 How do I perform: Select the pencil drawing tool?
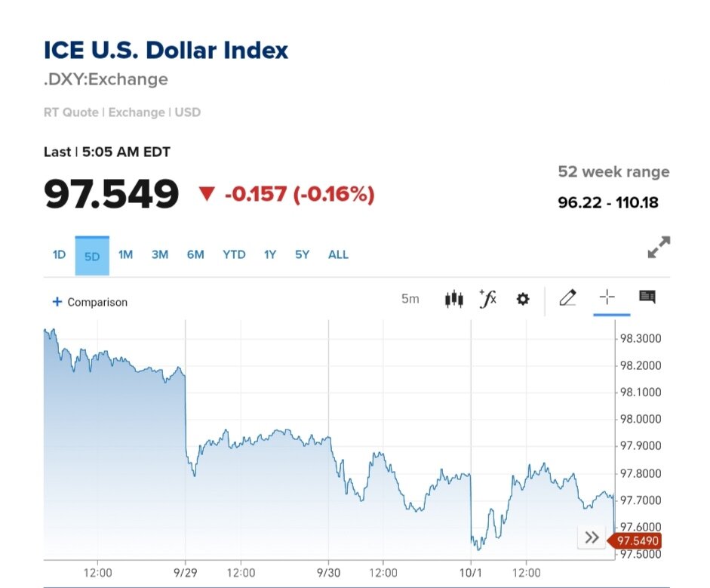coord(567,298)
